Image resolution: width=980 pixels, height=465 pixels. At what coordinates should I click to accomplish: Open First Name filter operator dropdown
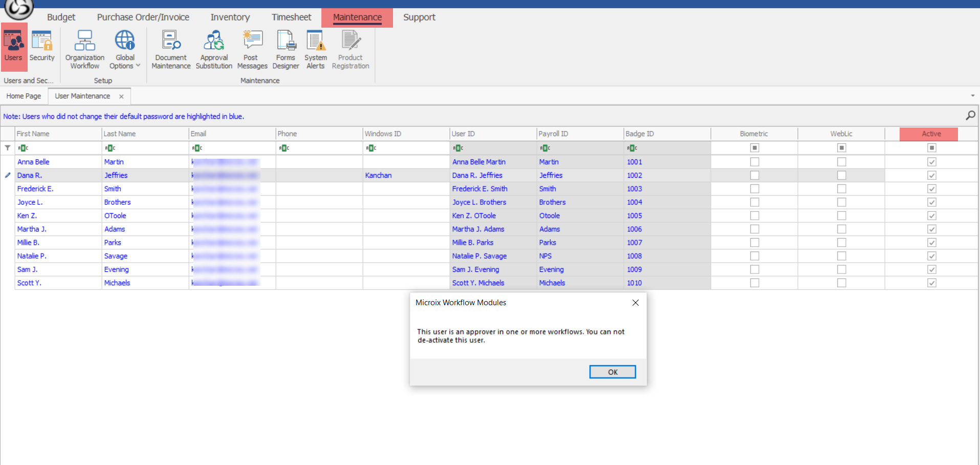click(23, 148)
